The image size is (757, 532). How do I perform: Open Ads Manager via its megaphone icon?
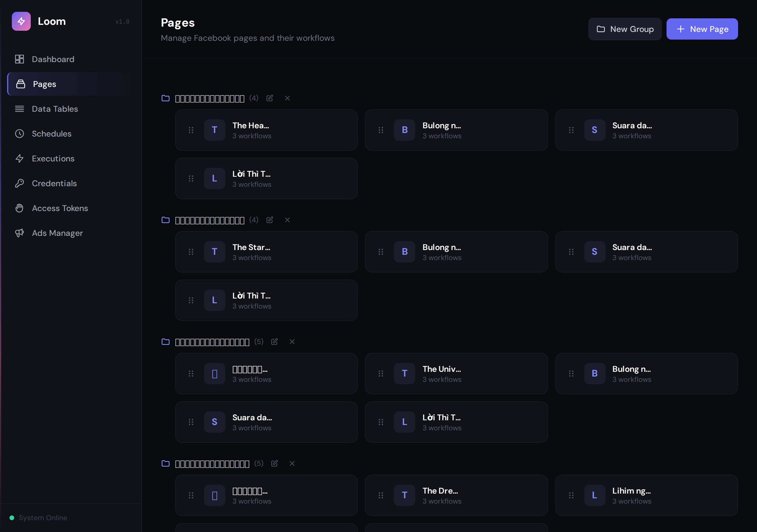[20, 233]
